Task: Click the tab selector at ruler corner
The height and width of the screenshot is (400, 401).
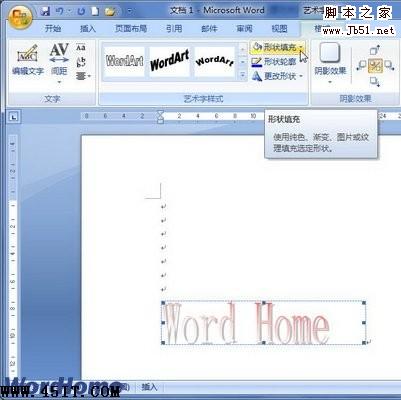Action: tap(14, 117)
